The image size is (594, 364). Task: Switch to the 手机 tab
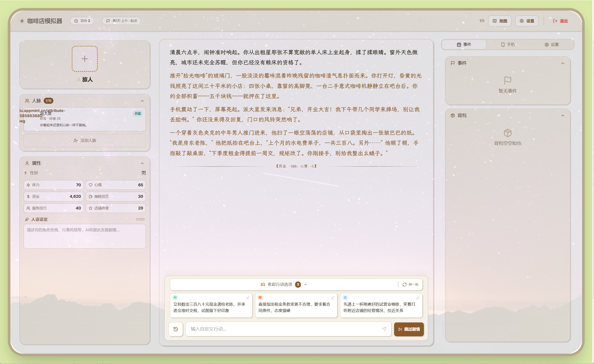click(x=508, y=45)
